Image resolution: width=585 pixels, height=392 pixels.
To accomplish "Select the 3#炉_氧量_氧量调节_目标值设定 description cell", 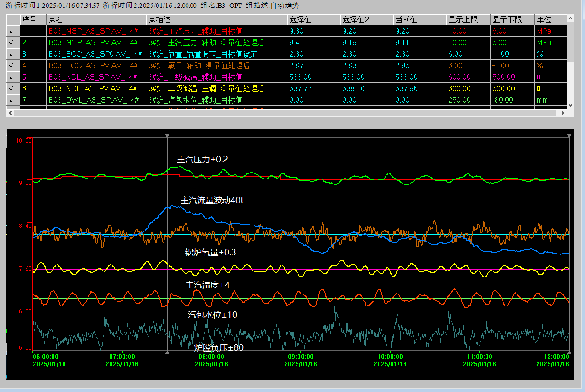I will 203,54.
